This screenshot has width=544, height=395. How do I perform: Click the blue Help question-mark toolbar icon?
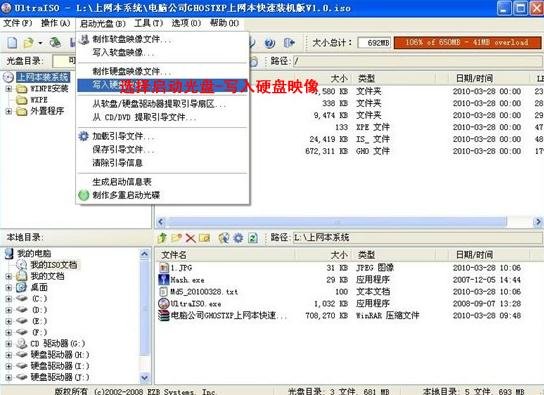[270, 43]
